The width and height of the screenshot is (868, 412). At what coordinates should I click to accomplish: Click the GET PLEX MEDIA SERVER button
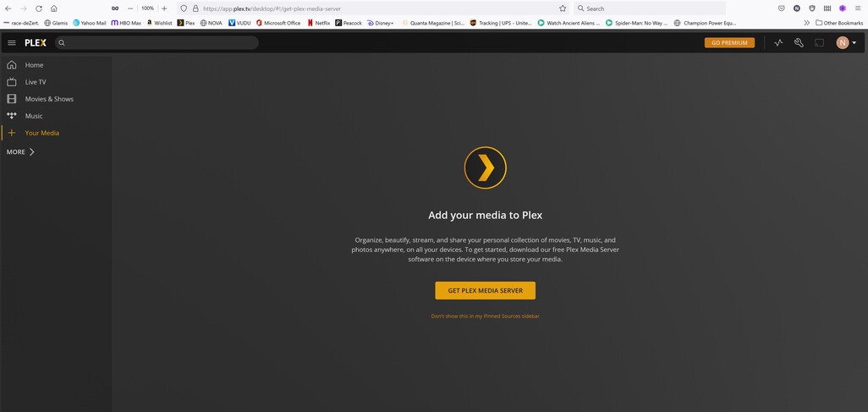pyautogui.click(x=485, y=291)
